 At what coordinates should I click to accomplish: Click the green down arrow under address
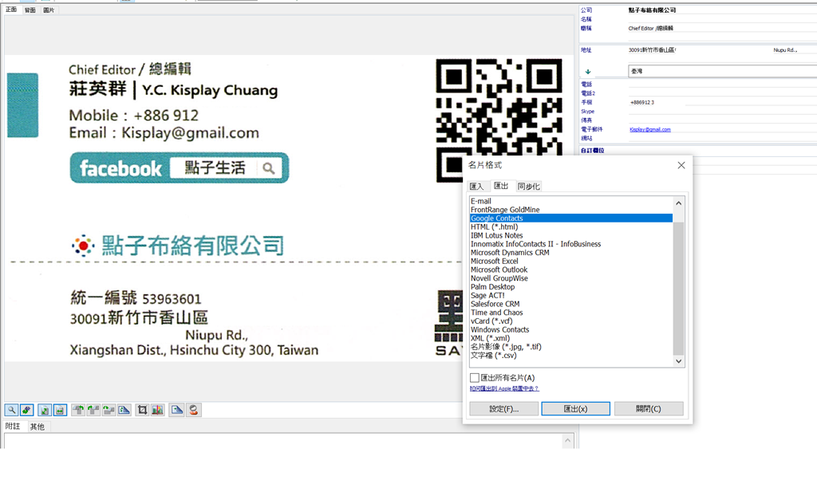(588, 72)
